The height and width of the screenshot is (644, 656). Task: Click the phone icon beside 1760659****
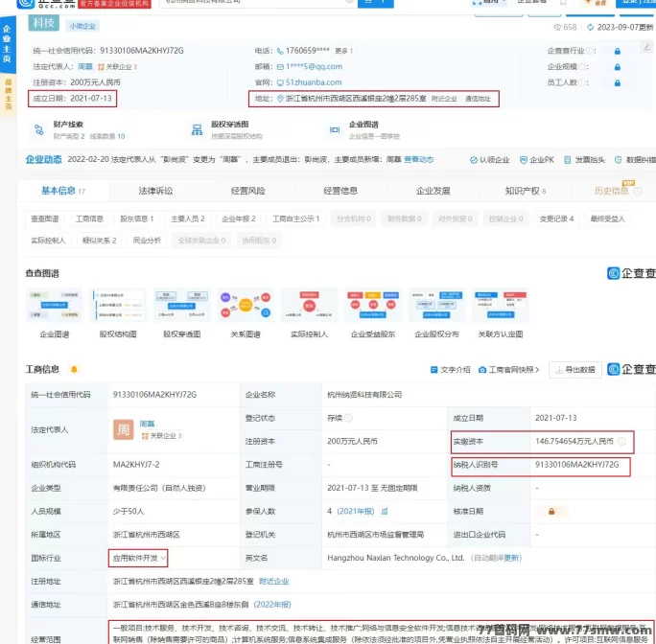280,51
